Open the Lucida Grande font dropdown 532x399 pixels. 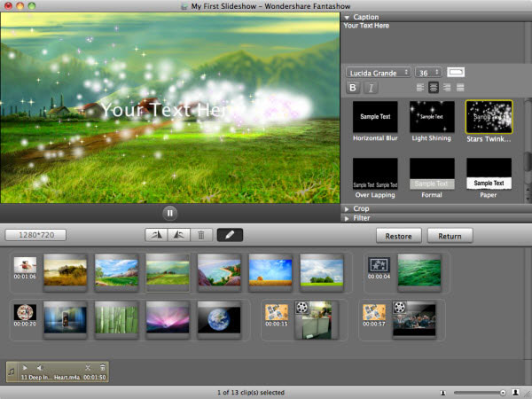tap(379, 73)
